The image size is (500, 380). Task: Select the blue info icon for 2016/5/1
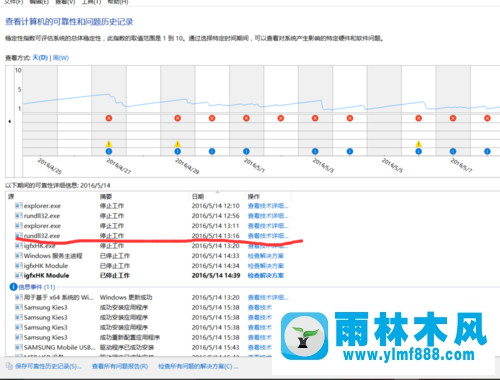click(x=246, y=151)
